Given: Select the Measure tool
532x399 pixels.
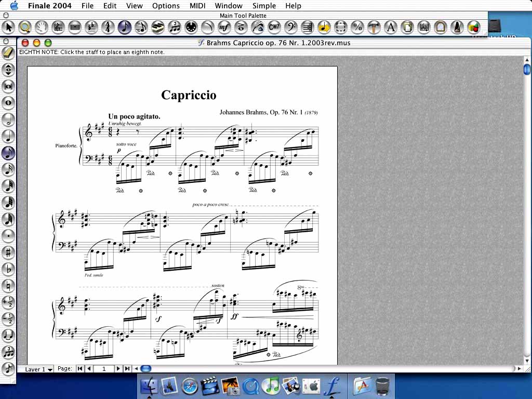Looking at the screenshot, I should (x=75, y=27).
